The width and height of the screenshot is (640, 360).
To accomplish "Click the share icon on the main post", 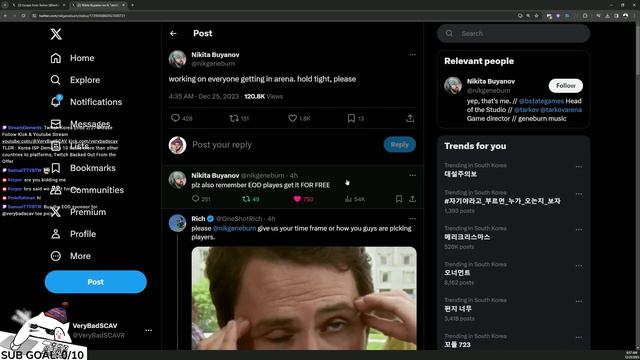I will [410, 118].
